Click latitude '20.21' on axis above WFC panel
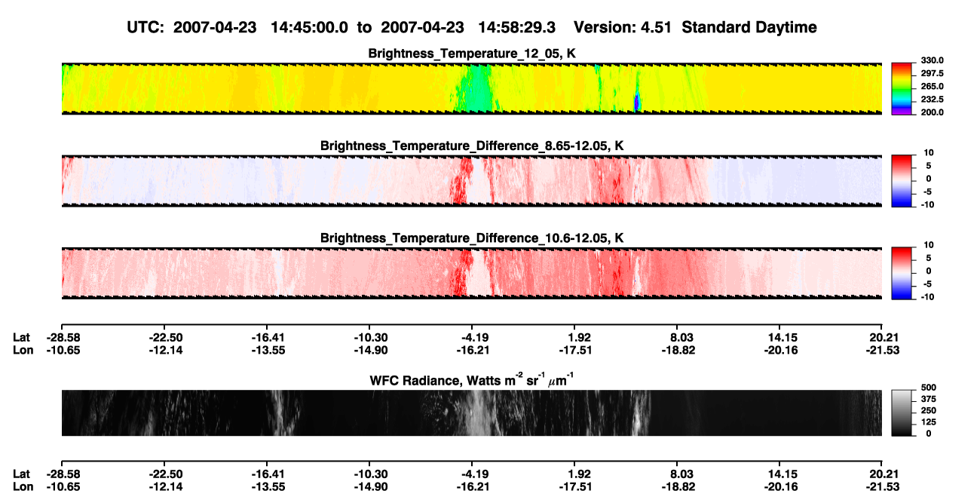980x503 pixels. click(882, 338)
